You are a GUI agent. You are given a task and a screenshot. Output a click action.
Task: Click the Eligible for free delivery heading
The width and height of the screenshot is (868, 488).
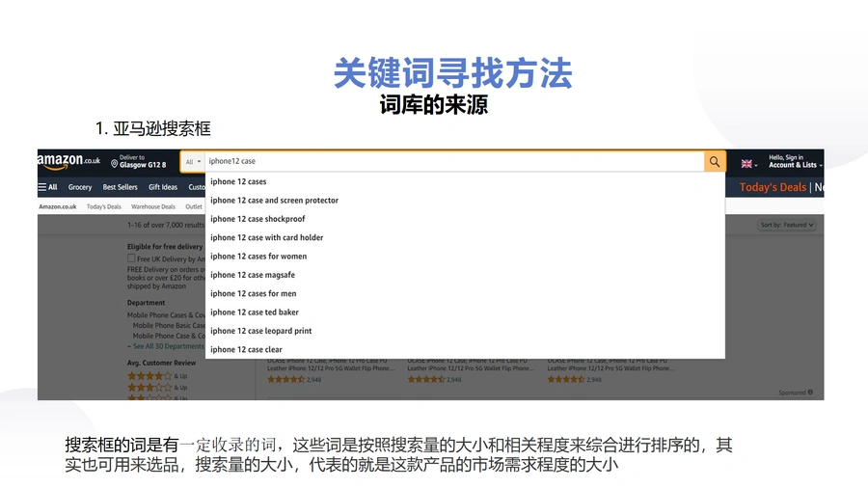[x=164, y=247]
